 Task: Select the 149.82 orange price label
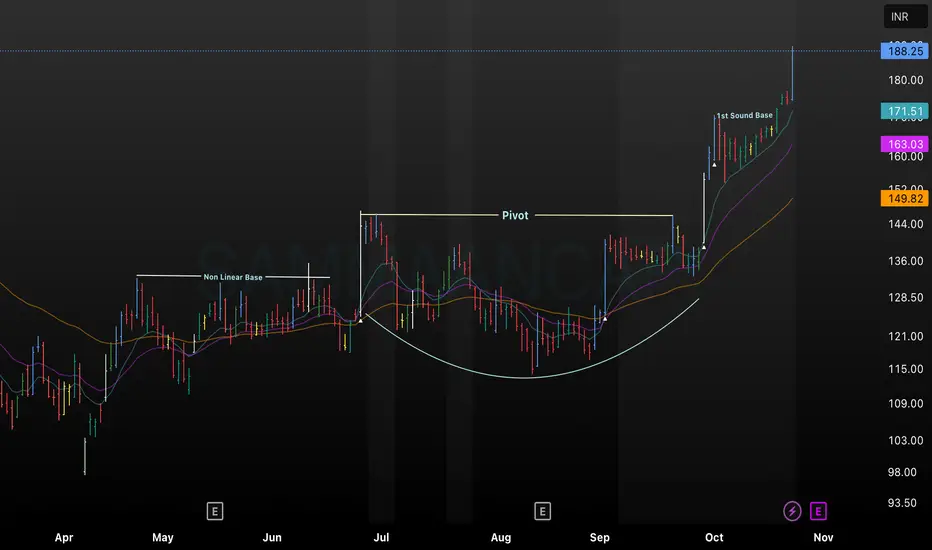[x=905, y=199]
